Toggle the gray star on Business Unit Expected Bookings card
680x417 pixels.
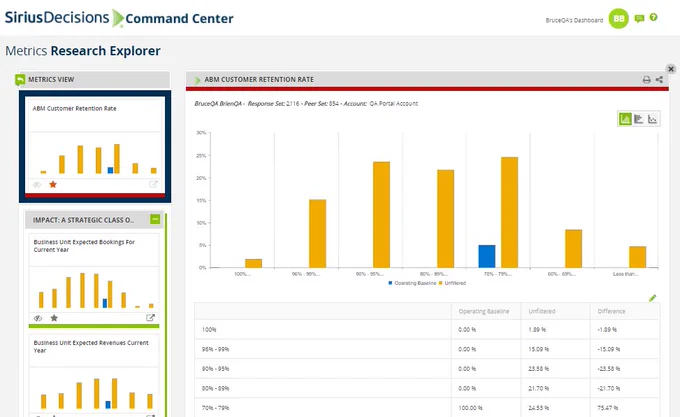click(x=54, y=318)
